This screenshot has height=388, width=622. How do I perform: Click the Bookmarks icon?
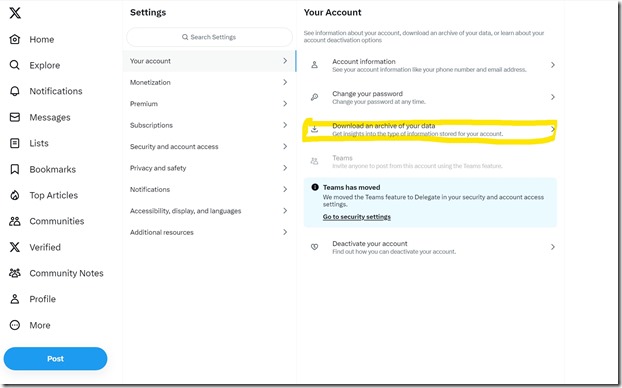click(x=15, y=169)
